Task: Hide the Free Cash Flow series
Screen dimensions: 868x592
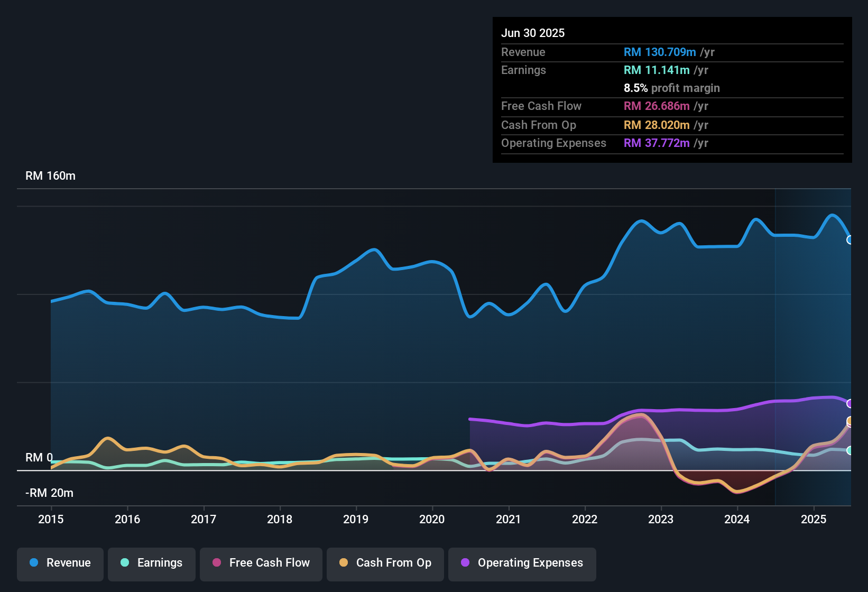Action: click(261, 563)
